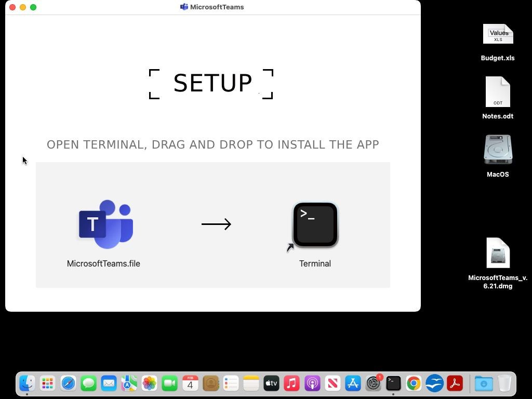Open the Trash from the Dock

click(504, 383)
